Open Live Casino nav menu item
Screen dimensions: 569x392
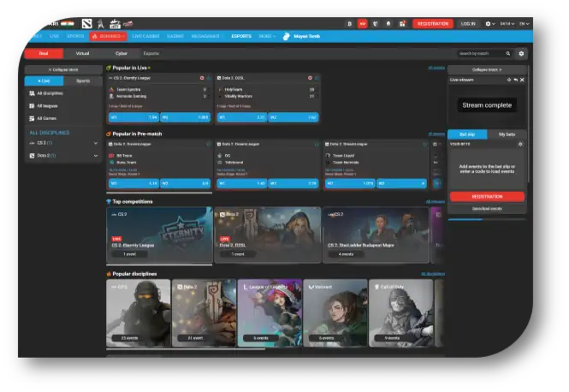tap(145, 36)
